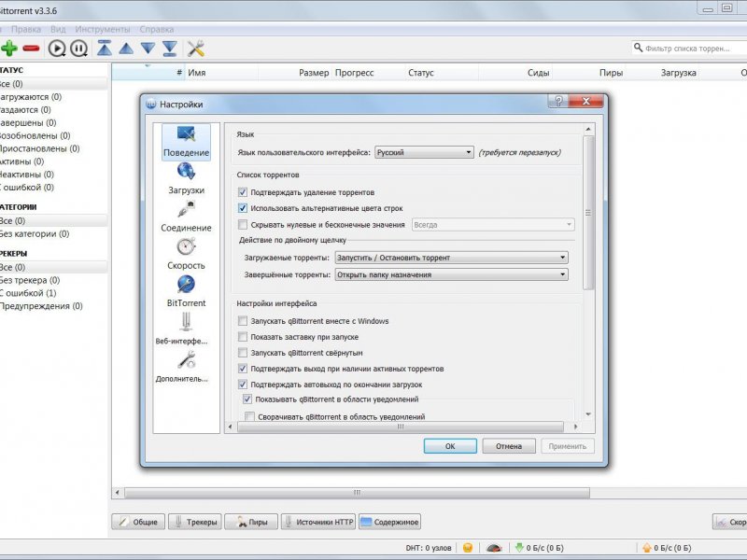
Task: Click the green download speed status icon
Action: (x=519, y=548)
